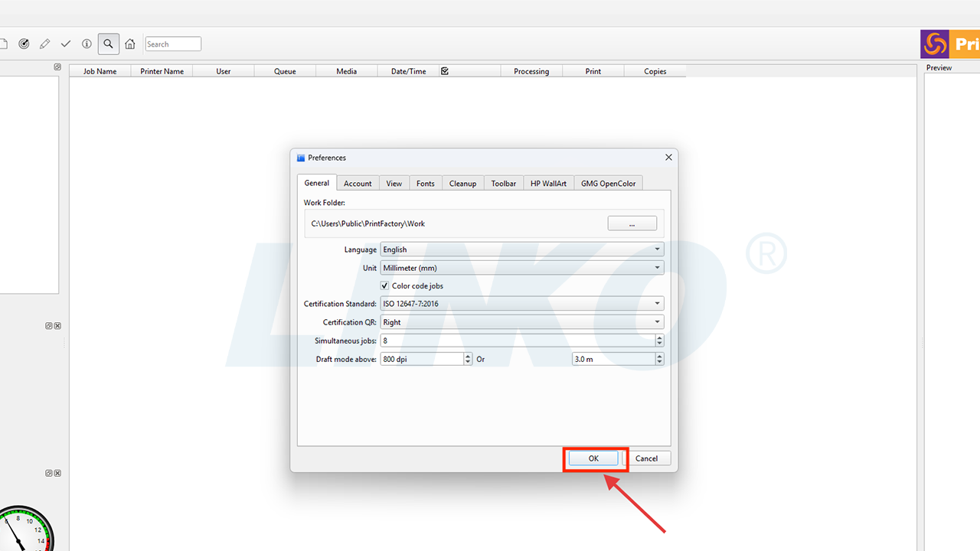
Task: Increase the 800 dpi draft mode value
Action: click(x=468, y=356)
